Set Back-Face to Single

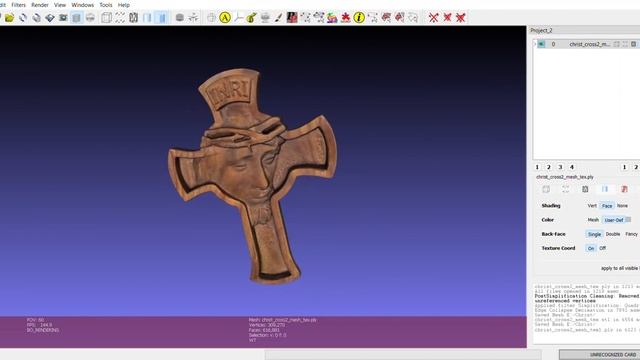(594, 234)
